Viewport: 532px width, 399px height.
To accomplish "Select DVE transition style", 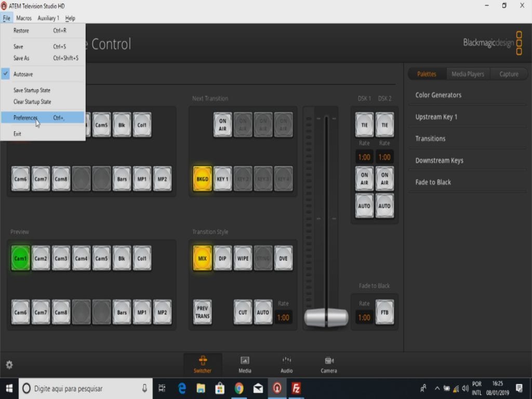I will pyautogui.click(x=283, y=258).
